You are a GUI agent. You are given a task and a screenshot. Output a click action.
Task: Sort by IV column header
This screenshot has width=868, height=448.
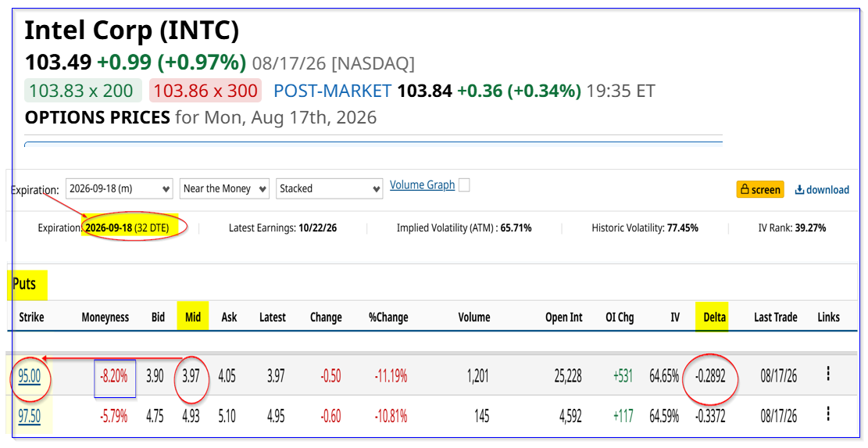click(675, 317)
